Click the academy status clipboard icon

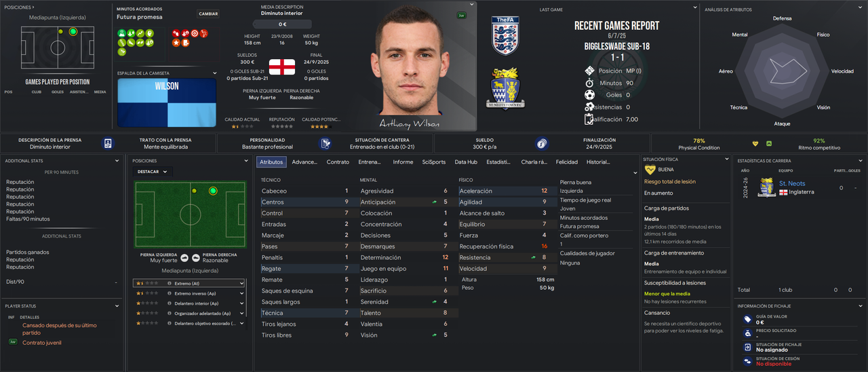pyautogui.click(x=325, y=143)
